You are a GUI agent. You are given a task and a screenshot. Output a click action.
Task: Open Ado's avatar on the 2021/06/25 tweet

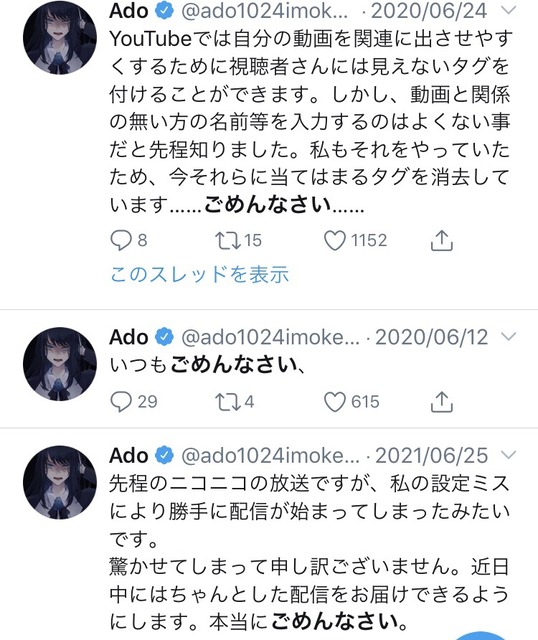point(60,482)
